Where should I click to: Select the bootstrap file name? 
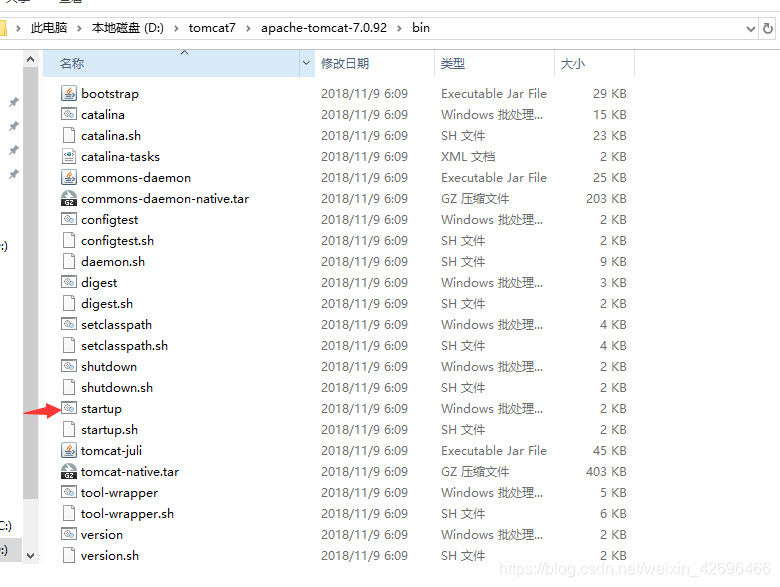(x=110, y=94)
